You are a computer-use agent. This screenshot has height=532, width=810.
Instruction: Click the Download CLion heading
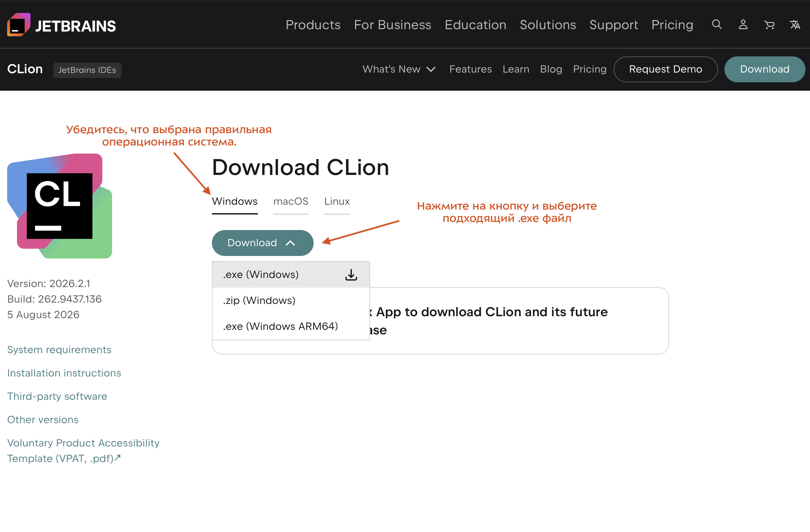click(x=300, y=167)
